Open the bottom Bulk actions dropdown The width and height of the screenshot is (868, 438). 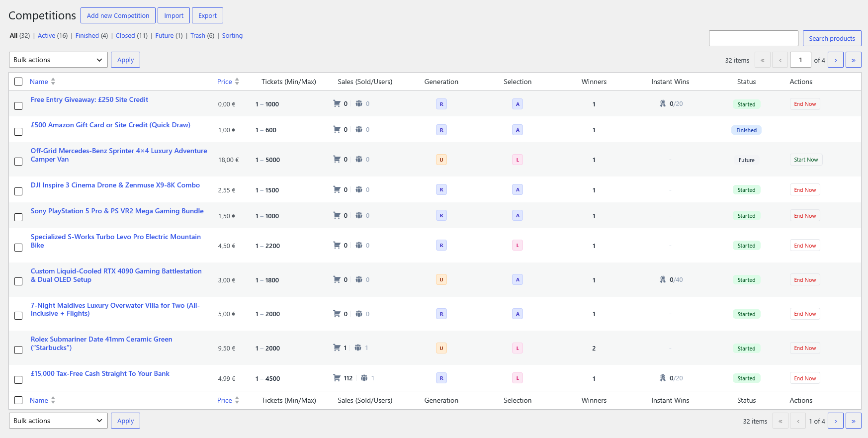click(x=58, y=421)
